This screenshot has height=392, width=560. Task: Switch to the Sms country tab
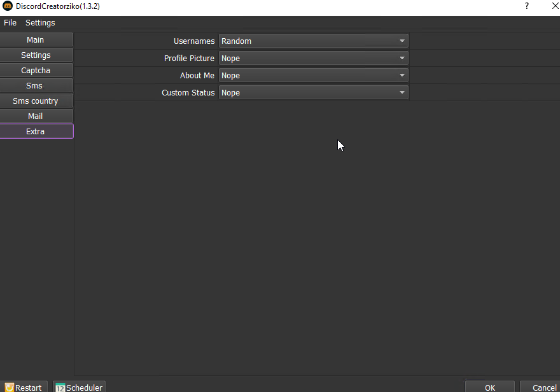click(x=36, y=101)
